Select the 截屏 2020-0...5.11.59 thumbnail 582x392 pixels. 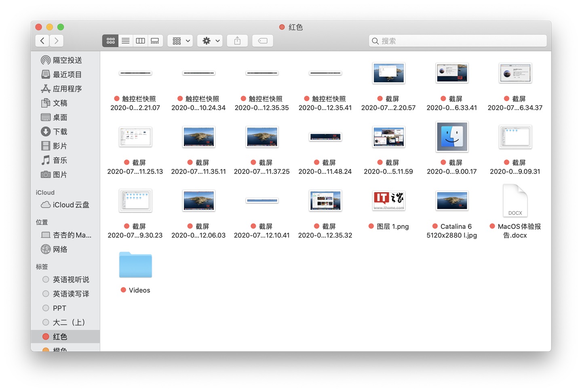pyautogui.click(x=388, y=137)
